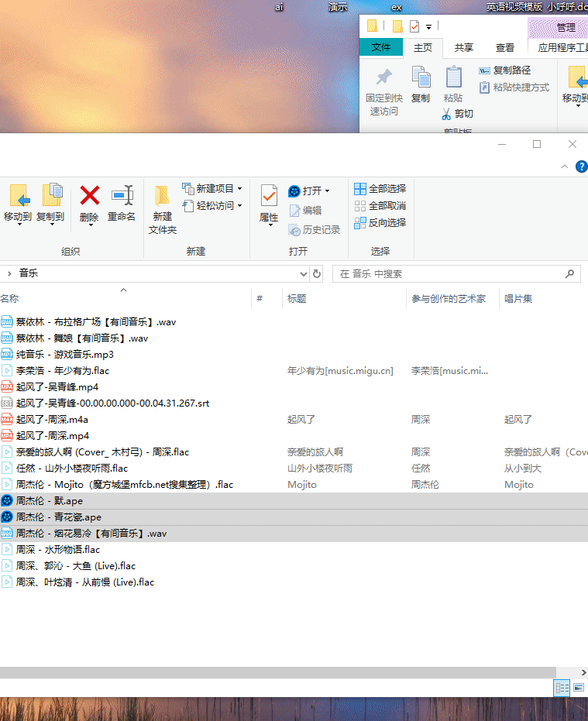588x721 pixels.
Task: Open the blue Help question mark icon
Action: [x=582, y=167]
